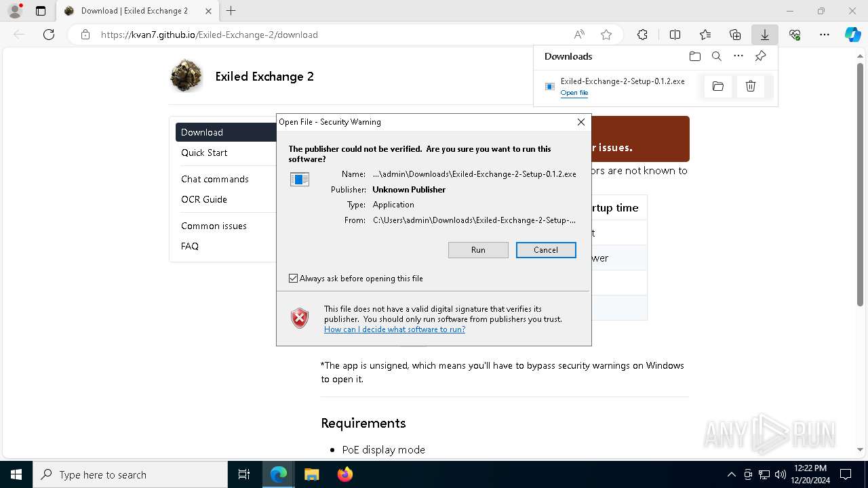Click Microsoft Edge taskbar icon
Viewport: 868px width, 488px height.
coord(279,474)
